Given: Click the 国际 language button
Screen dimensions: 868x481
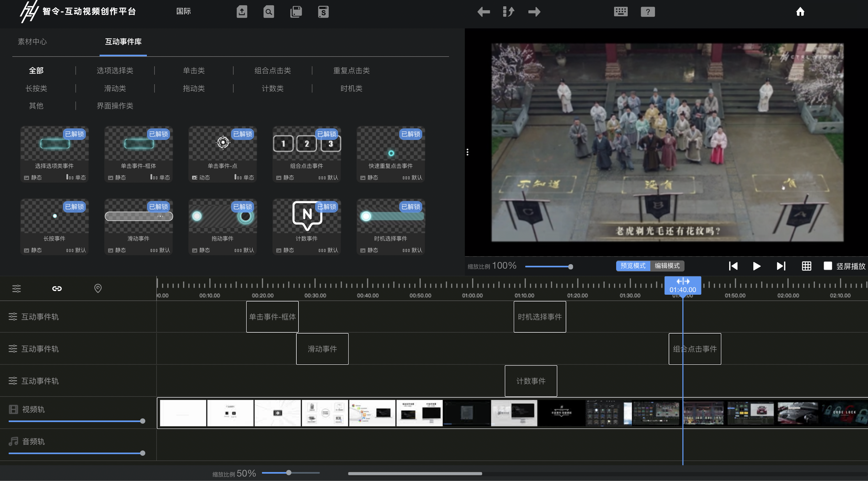Looking at the screenshot, I should pyautogui.click(x=184, y=11).
